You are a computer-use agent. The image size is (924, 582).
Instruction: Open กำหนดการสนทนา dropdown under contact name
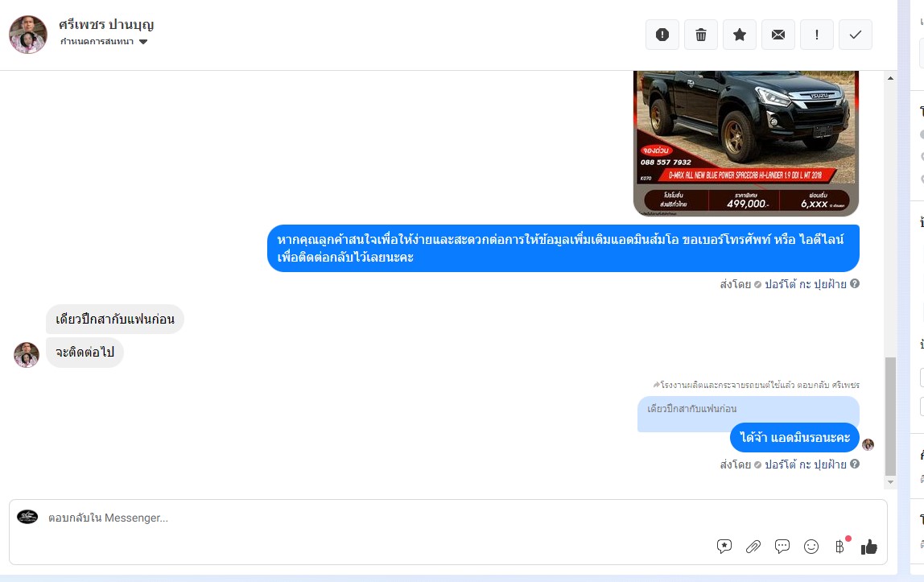tap(104, 42)
